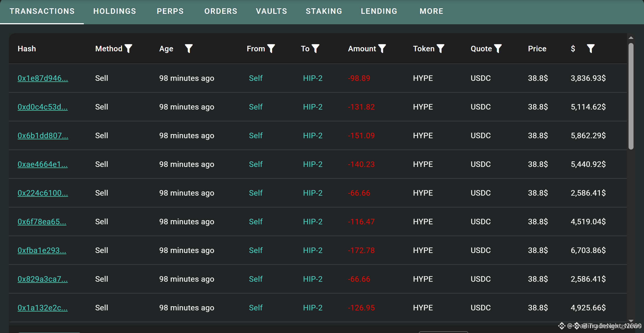This screenshot has height=333, width=644.
Task: Open transaction hash 0x829a3ca7...
Action: click(42, 279)
